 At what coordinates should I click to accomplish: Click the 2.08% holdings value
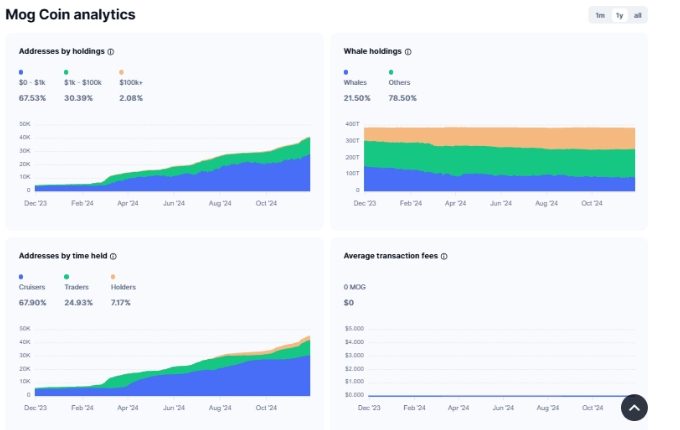coord(131,98)
